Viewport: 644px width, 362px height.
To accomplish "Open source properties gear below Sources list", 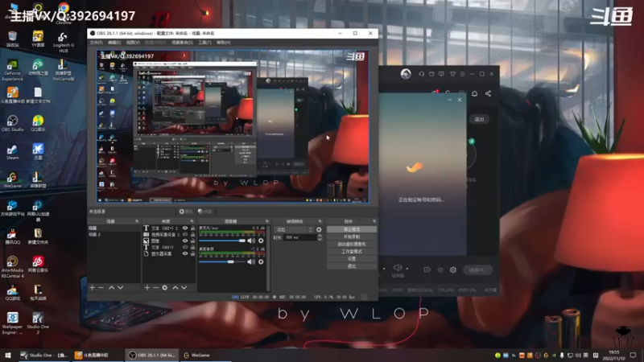I will click(x=165, y=288).
